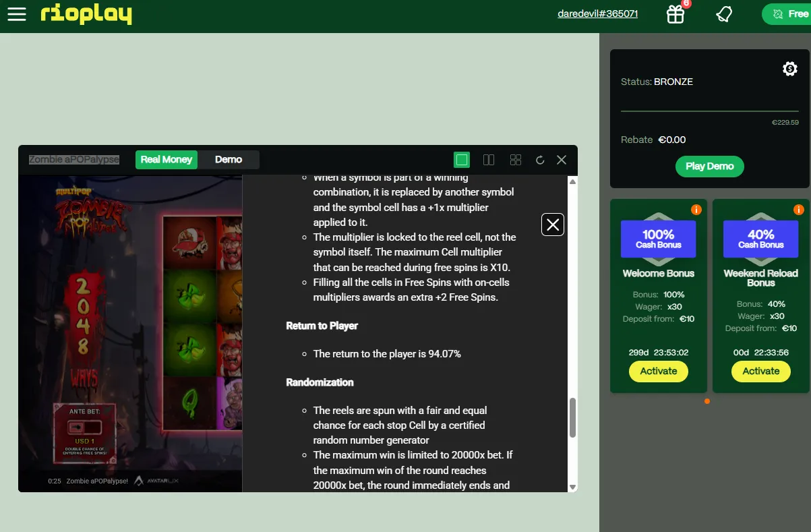Click the €229.59 progress amount
811x532 pixels.
(x=785, y=123)
